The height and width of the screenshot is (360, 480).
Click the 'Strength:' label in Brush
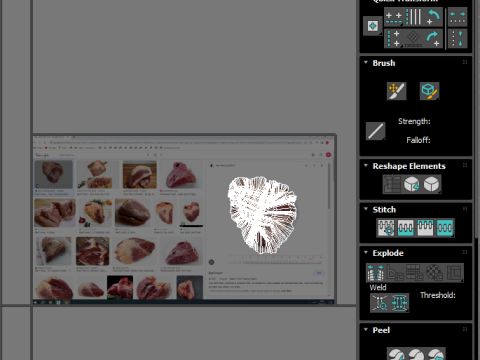click(414, 121)
